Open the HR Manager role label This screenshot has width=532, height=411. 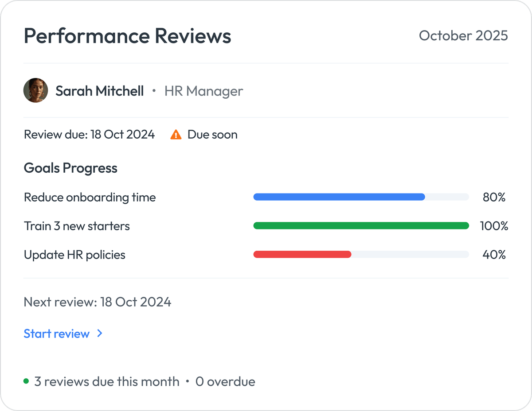[203, 91]
